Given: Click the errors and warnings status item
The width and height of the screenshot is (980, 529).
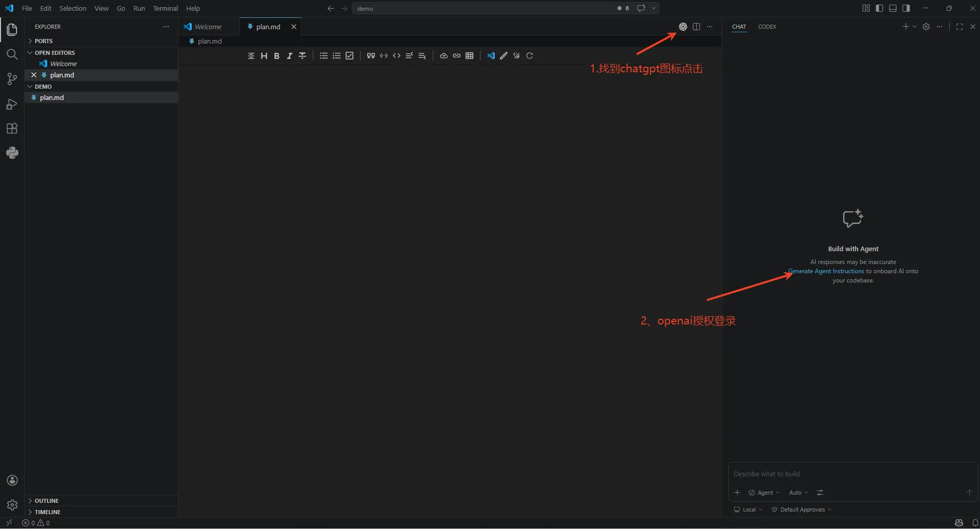Looking at the screenshot, I should (36, 523).
